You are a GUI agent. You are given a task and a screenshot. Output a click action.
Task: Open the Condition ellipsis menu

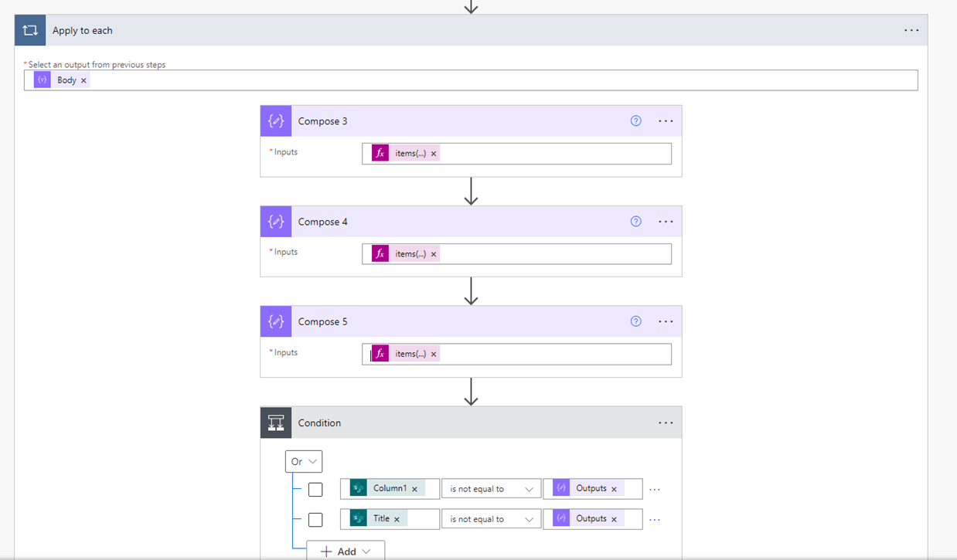click(x=666, y=423)
